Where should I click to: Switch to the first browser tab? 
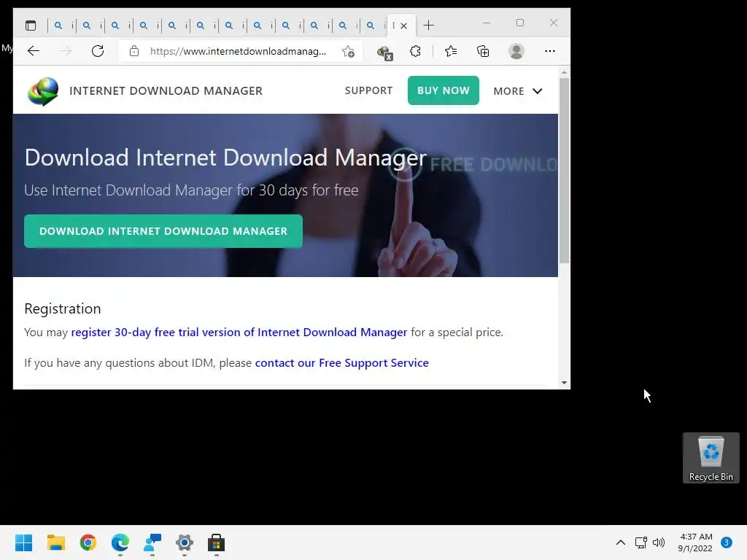pos(63,26)
